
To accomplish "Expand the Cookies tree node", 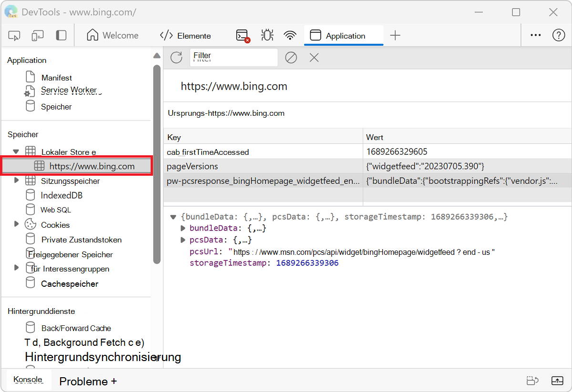I will coord(16,224).
